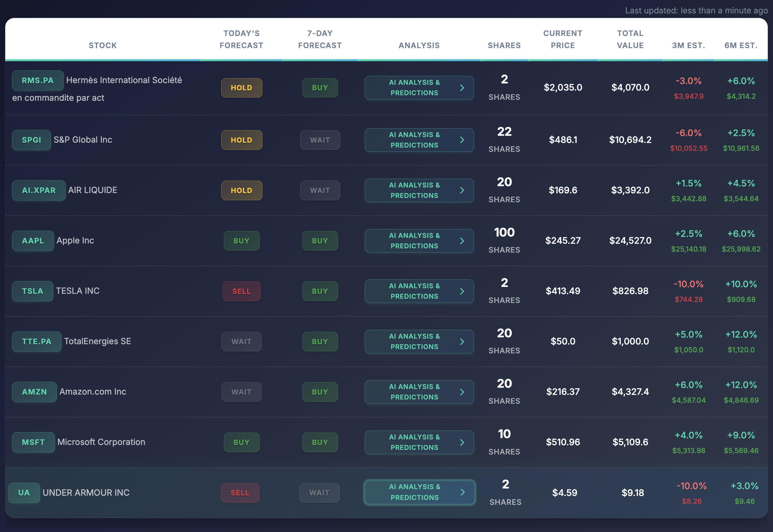Click the TTE.PA ticker badge
Screen dimensions: 773x532
click(37, 341)
